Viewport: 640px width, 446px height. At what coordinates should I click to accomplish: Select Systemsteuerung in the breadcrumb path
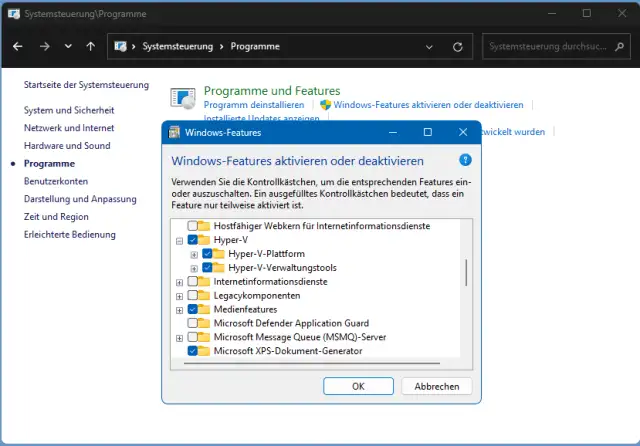(178, 47)
